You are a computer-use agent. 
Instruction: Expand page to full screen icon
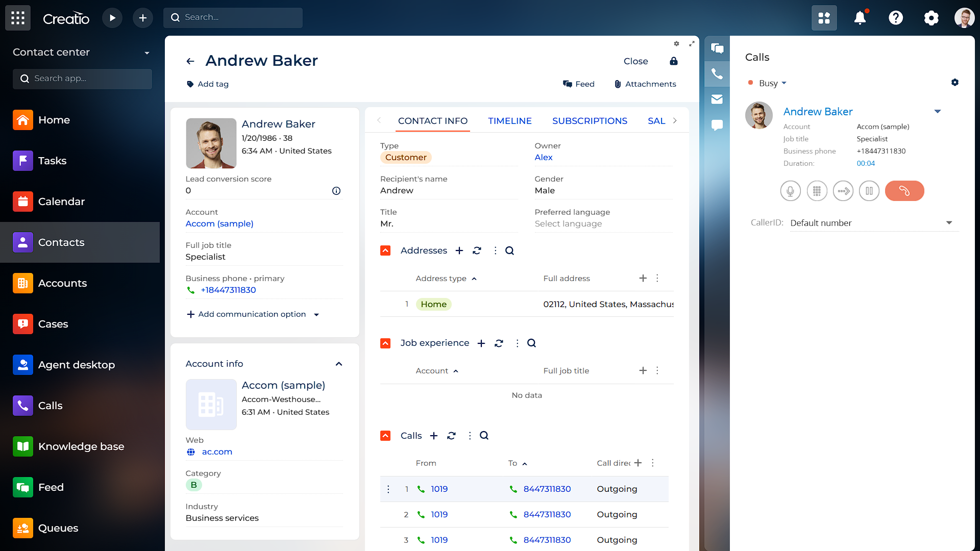(692, 44)
